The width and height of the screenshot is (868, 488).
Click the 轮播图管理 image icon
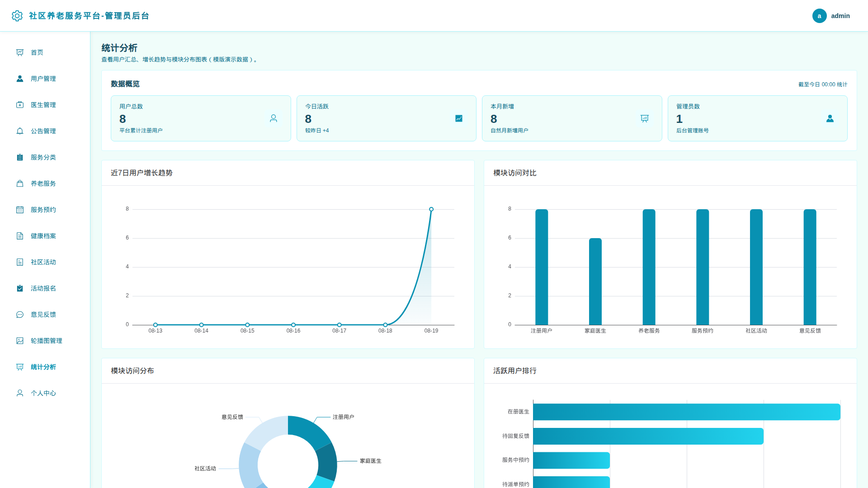(x=20, y=341)
